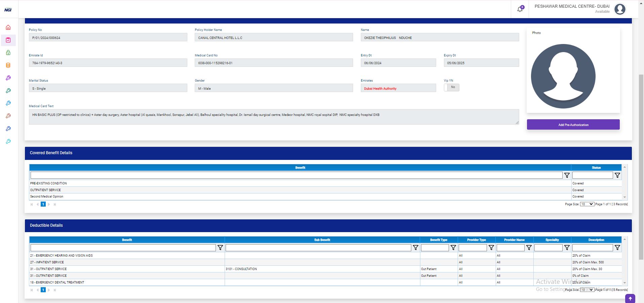Click the Sub Benefit column filter icon
644x303 pixels.
point(415,248)
